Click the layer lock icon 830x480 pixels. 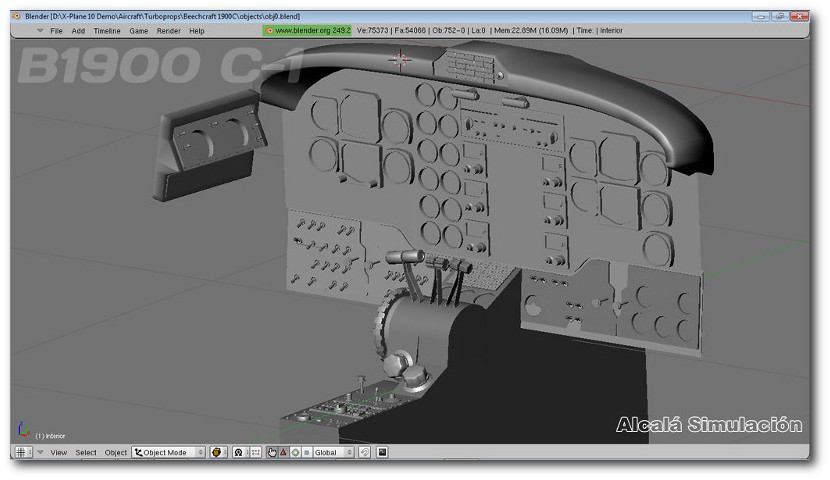point(365,452)
